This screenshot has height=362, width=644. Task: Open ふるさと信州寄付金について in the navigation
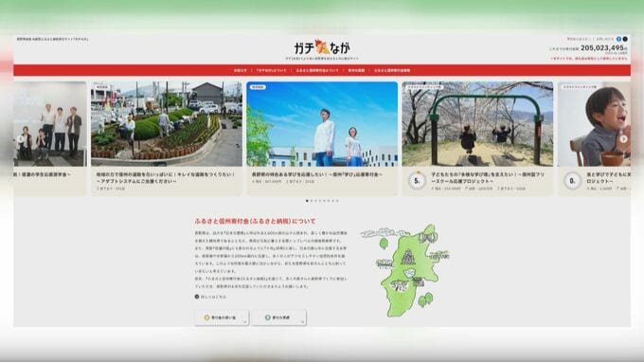[x=317, y=70]
